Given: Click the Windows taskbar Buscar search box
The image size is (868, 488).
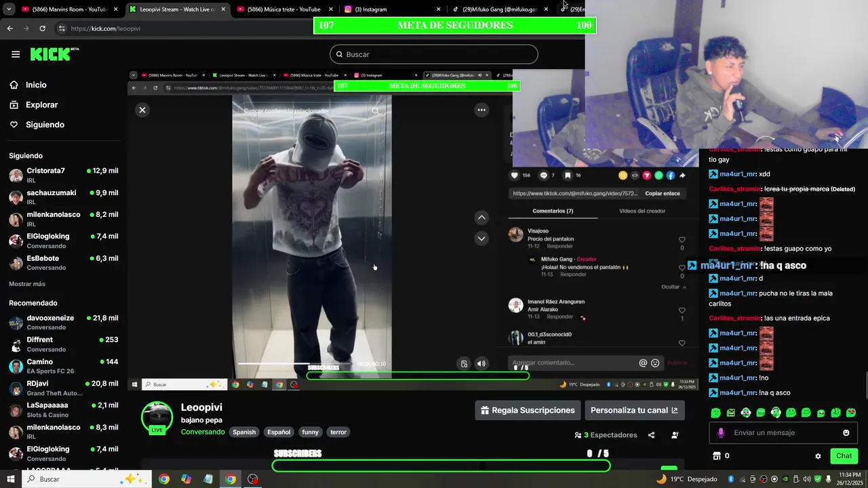Looking at the screenshot, I should tap(88, 479).
